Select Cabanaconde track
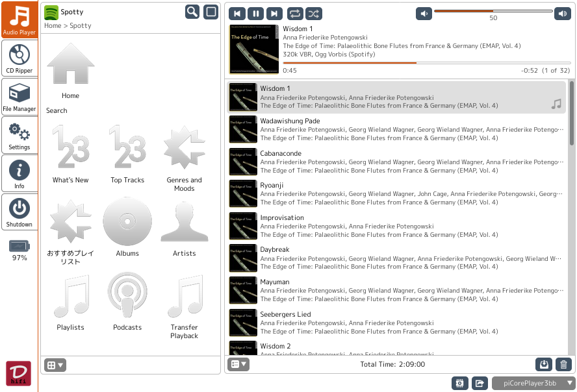Viewport: 577px width, 392px height. (396, 162)
